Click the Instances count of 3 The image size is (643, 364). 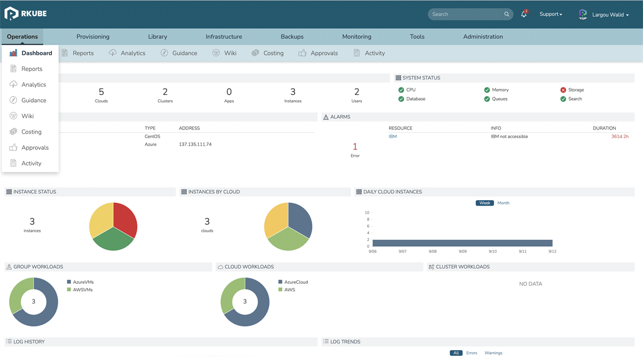(293, 92)
